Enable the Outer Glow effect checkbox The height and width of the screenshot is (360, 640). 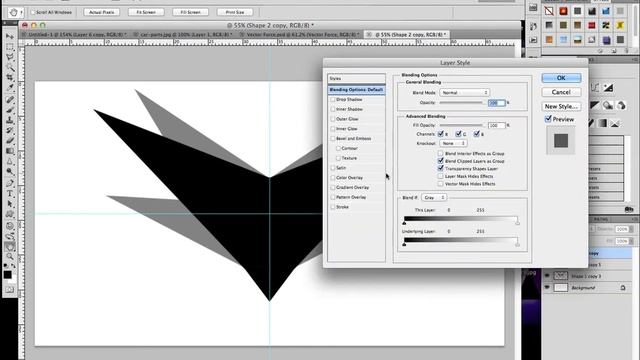(333, 119)
